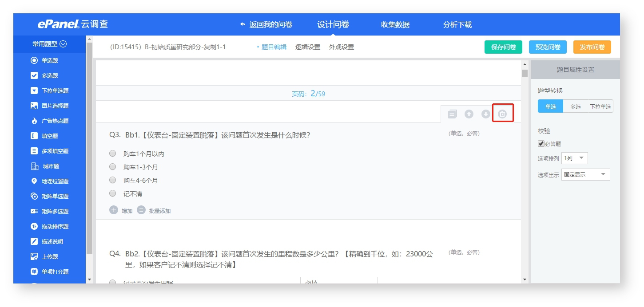Delete question Q3 with trash icon
The height and width of the screenshot is (307, 644).
[x=502, y=114]
